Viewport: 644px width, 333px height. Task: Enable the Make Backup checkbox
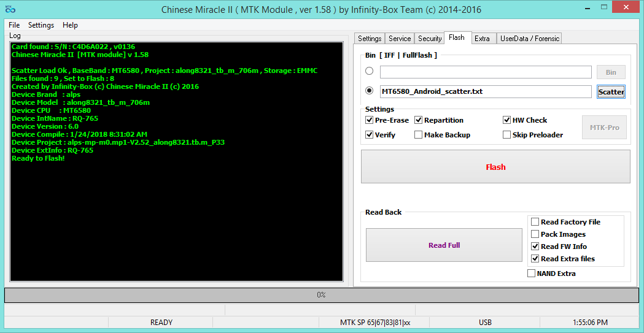point(418,134)
